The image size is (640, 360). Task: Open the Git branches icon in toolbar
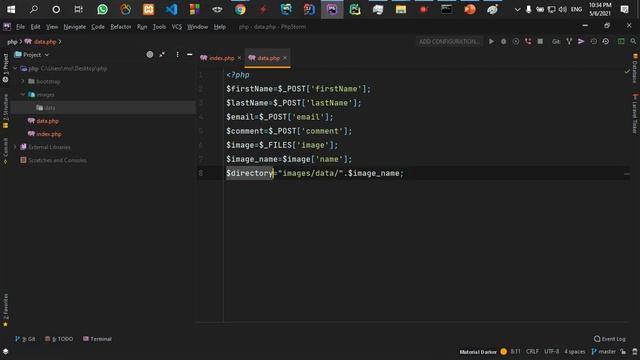569,41
